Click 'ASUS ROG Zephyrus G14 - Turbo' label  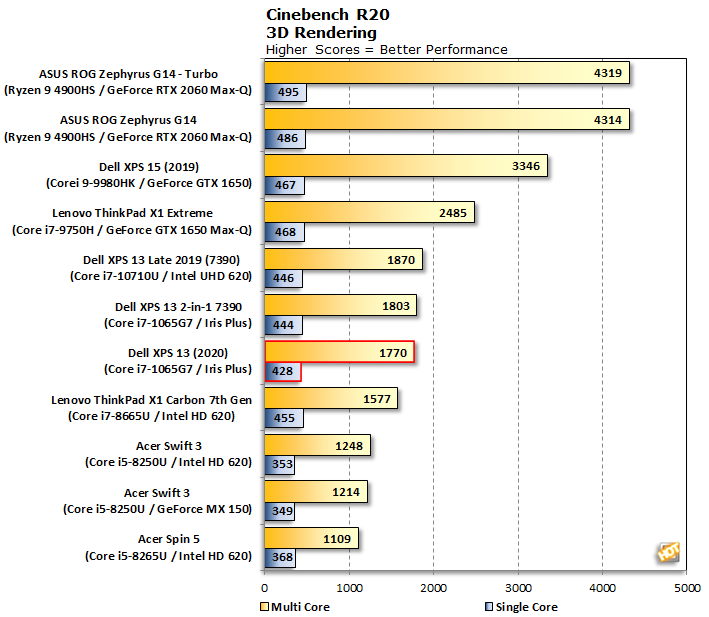pos(128,74)
